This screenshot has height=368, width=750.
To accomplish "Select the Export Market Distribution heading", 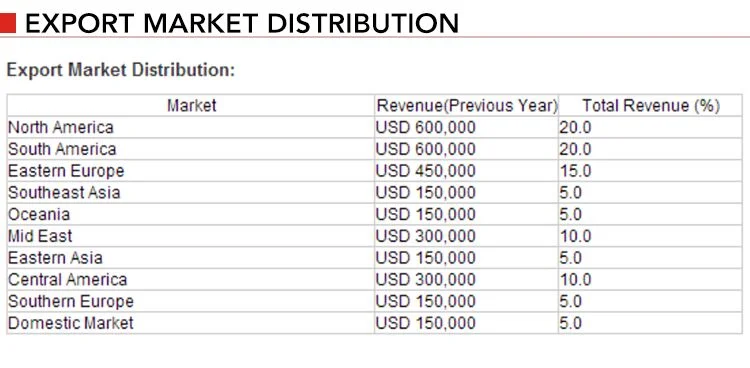I will (x=242, y=23).
